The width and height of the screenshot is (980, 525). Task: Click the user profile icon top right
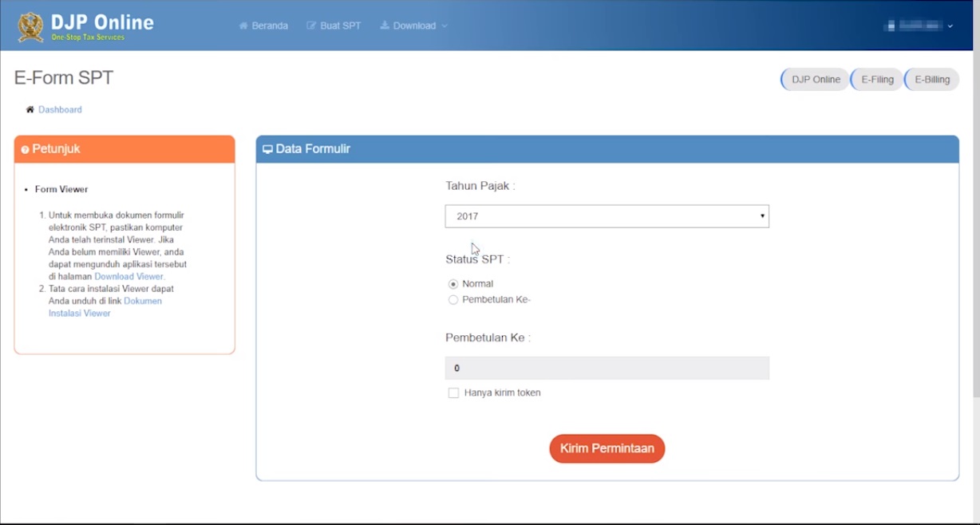tap(893, 25)
